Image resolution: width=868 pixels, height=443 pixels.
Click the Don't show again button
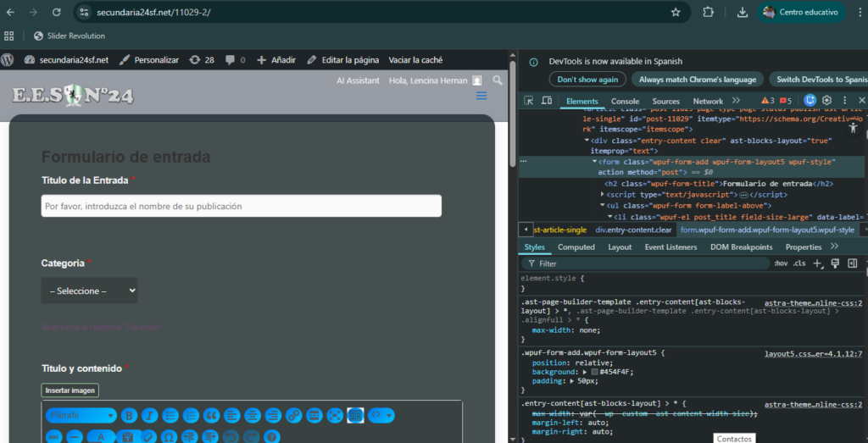[587, 79]
